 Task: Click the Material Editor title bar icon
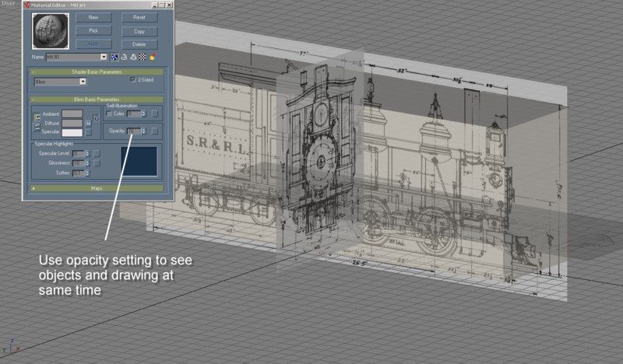click(x=27, y=5)
